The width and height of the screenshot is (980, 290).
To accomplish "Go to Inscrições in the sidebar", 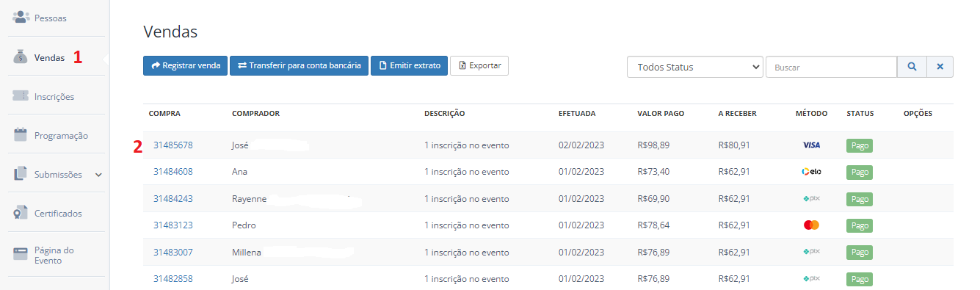I will (x=54, y=96).
